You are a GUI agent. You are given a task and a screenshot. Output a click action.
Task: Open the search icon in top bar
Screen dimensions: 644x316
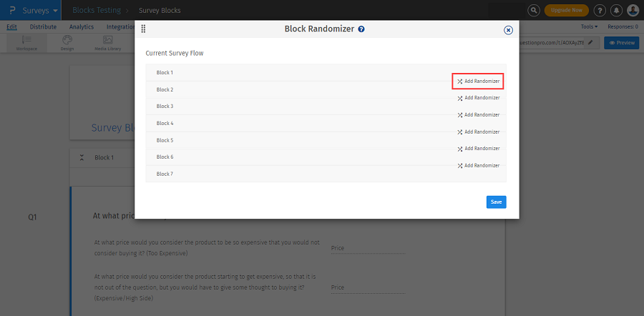pos(534,10)
